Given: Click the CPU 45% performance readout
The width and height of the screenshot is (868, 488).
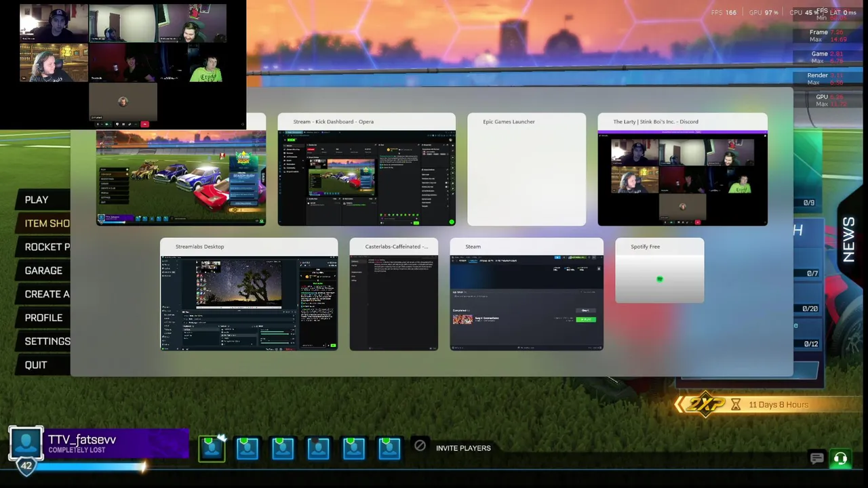Looking at the screenshot, I should tap(805, 12).
